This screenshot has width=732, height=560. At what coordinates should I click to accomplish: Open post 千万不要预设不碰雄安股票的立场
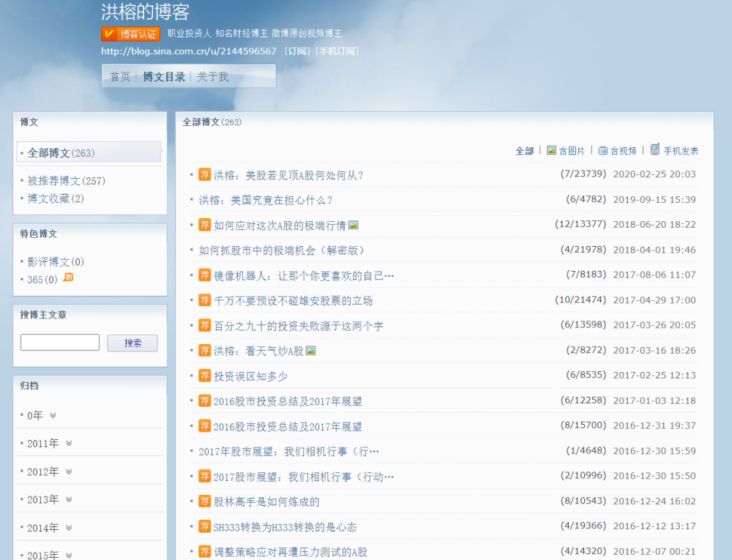pyautogui.click(x=294, y=301)
